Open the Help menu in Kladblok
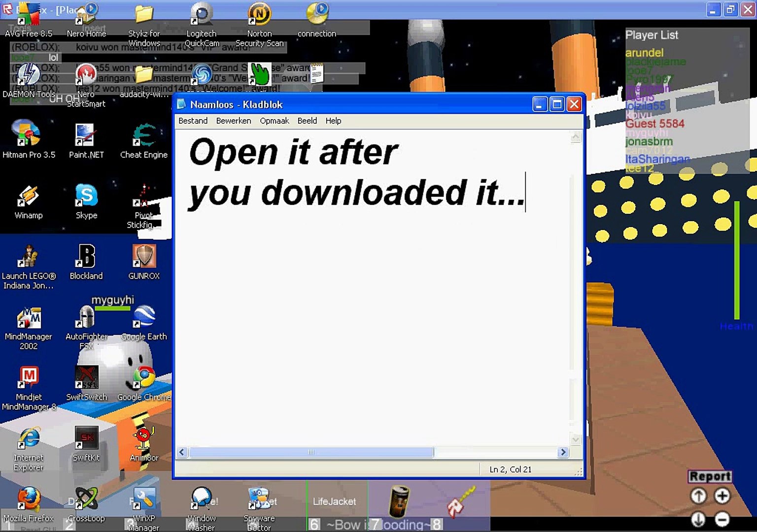This screenshot has width=757, height=532. [x=333, y=121]
